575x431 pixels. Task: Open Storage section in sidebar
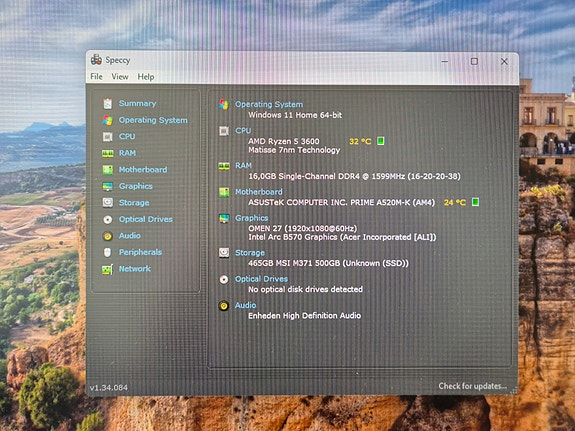[x=134, y=202]
